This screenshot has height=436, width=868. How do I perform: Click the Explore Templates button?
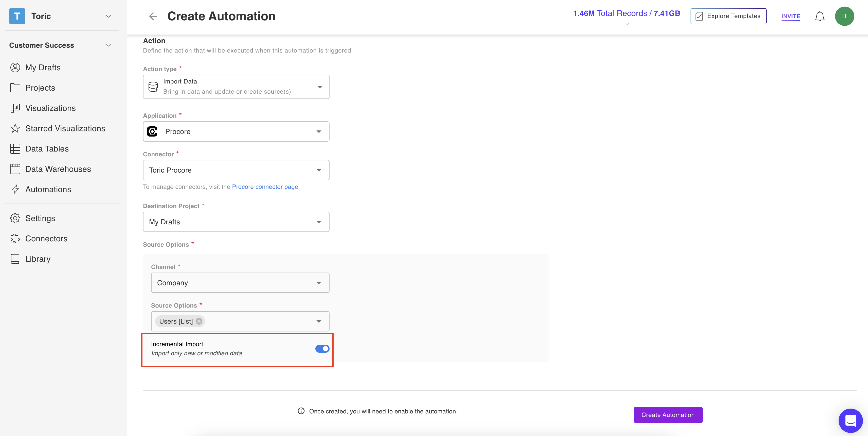point(729,16)
